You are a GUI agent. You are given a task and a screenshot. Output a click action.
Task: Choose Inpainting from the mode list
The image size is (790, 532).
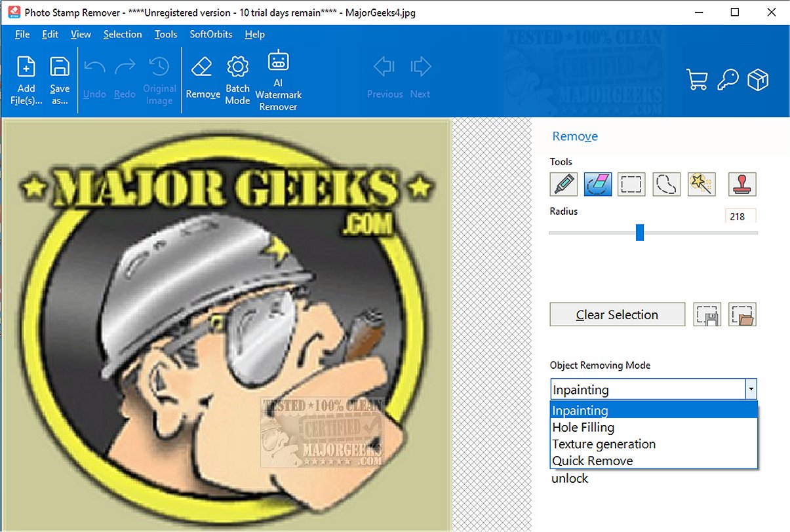[654, 411]
